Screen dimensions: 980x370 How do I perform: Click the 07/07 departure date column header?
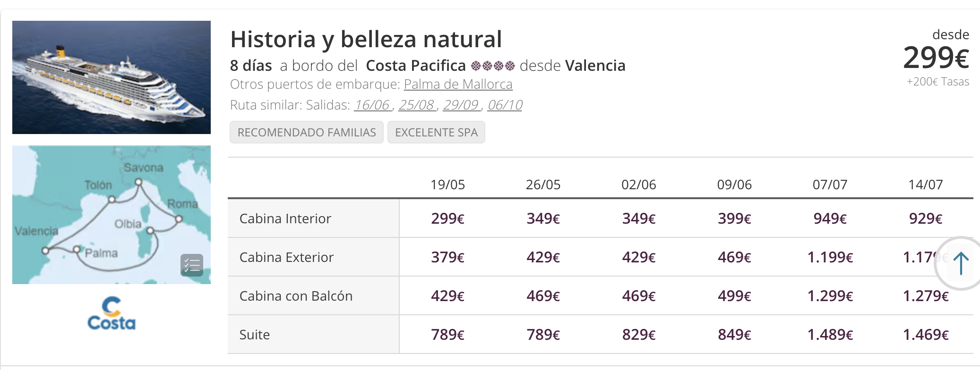(x=830, y=185)
